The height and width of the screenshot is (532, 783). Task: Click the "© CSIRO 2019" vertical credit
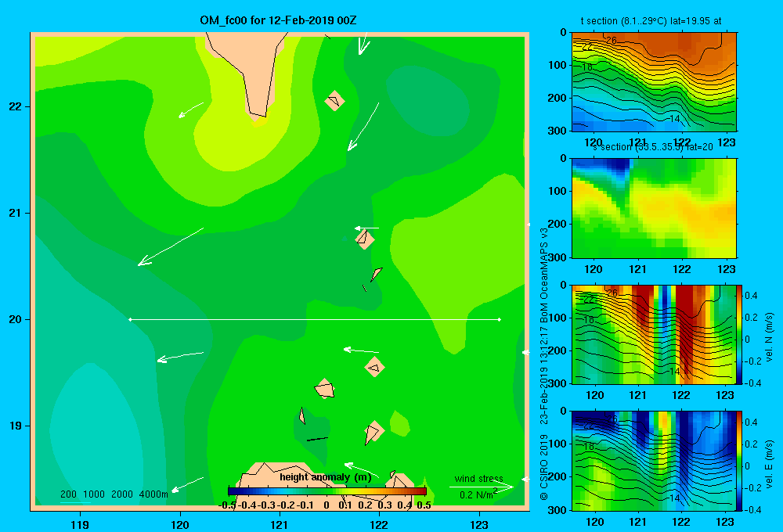(x=544, y=467)
